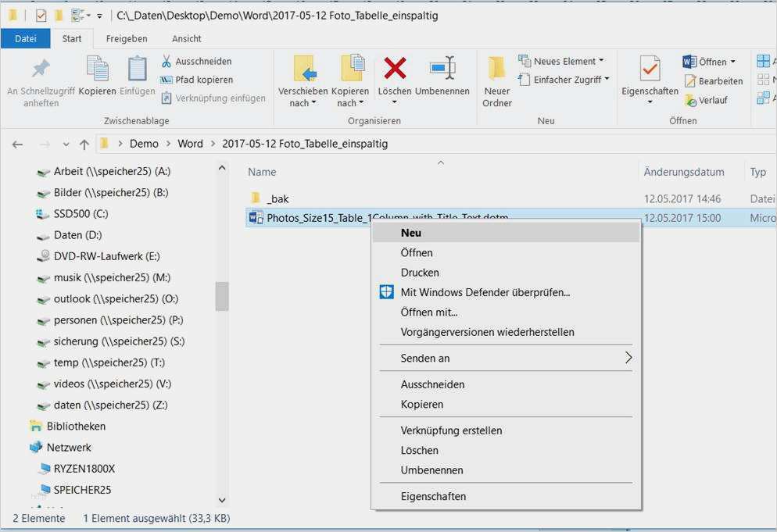777x532 pixels.
Task: Expand the Senden an submenu arrow
Action: (x=628, y=358)
